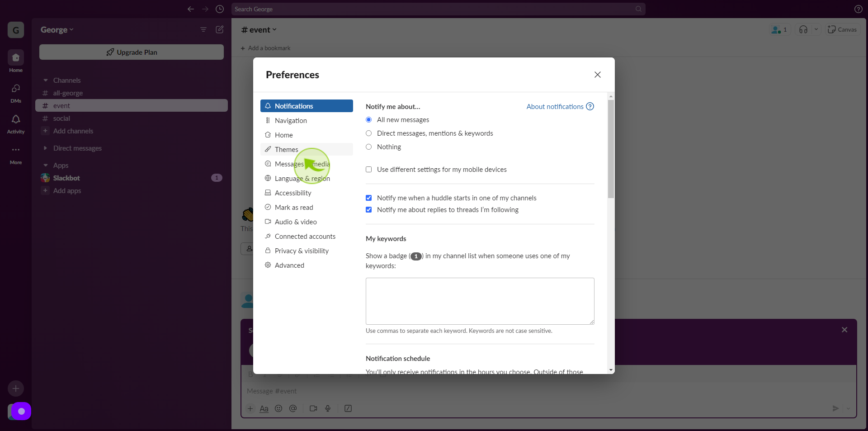Open Accessibility preferences tab

coord(307,193)
